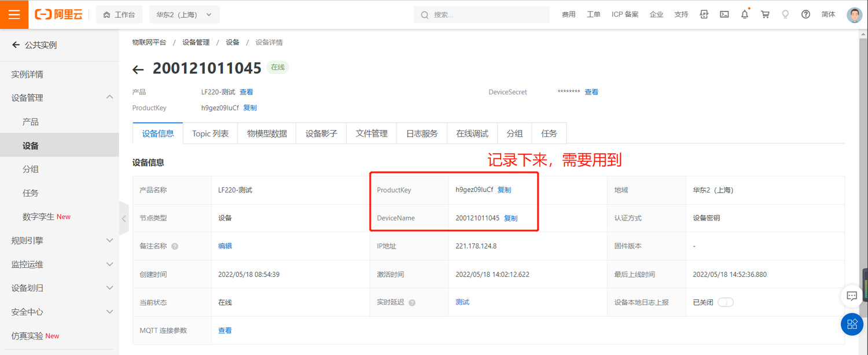868x355 pixels.
Task: Focus the top 搜索 search field
Action: pyautogui.click(x=481, y=14)
